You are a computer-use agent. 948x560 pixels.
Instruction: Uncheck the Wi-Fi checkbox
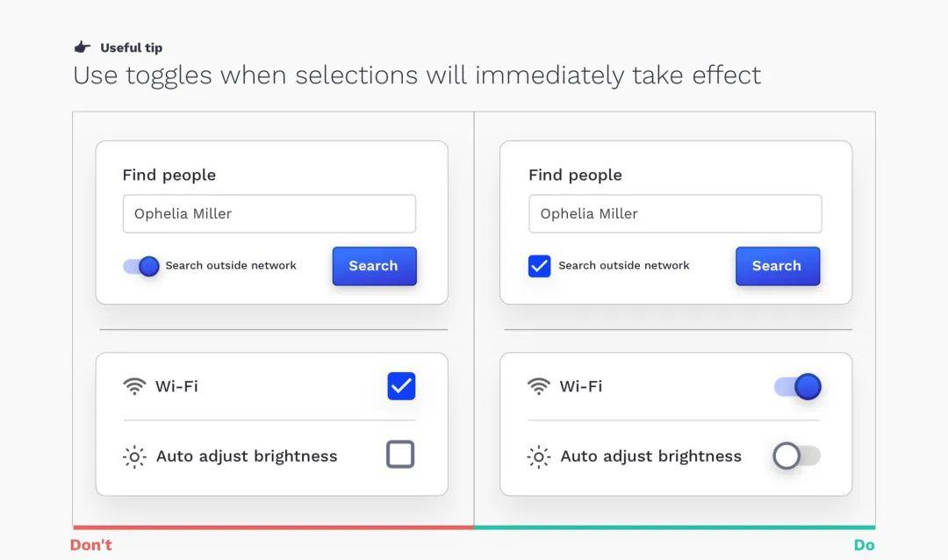click(x=401, y=386)
